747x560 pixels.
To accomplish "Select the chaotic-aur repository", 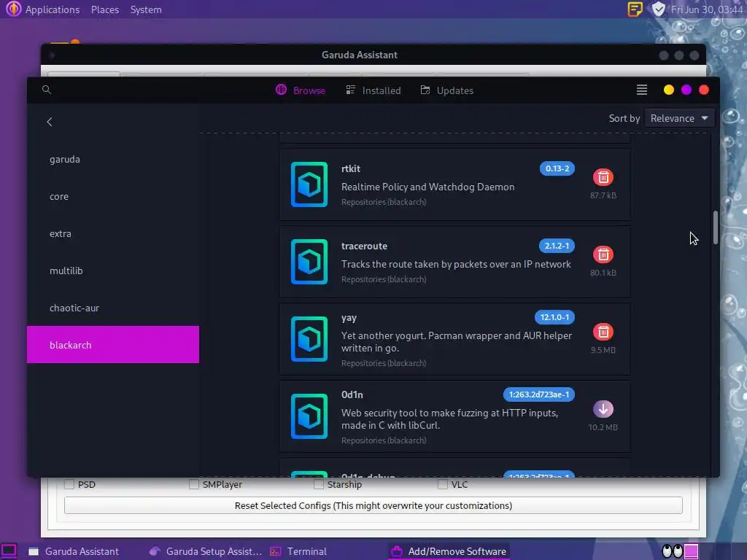I will point(113,308).
